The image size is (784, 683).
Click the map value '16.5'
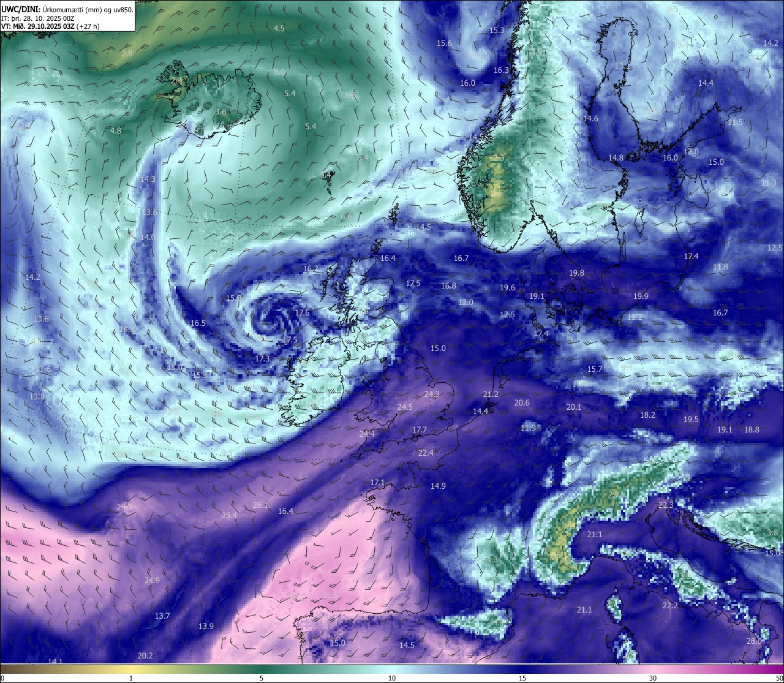tap(198, 323)
